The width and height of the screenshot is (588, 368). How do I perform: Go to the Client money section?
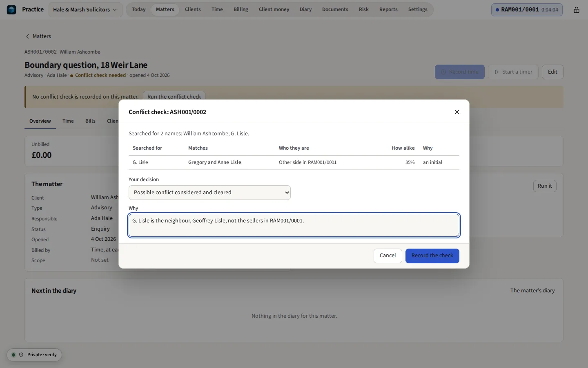coord(274,9)
